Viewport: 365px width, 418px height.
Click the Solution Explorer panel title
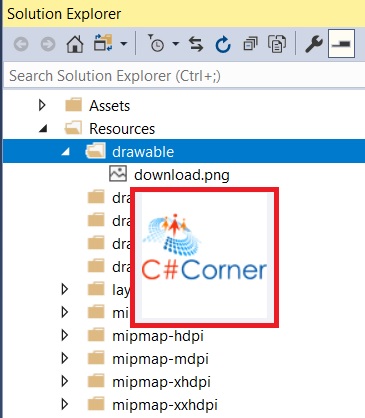pos(64,14)
